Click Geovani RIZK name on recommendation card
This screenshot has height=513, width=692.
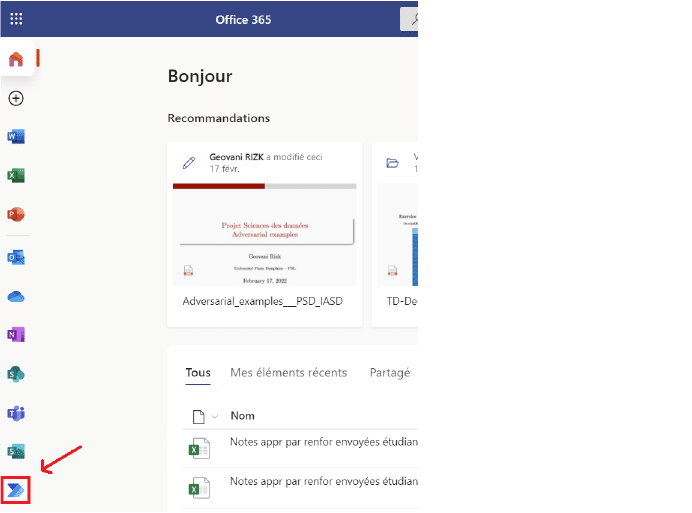237,157
